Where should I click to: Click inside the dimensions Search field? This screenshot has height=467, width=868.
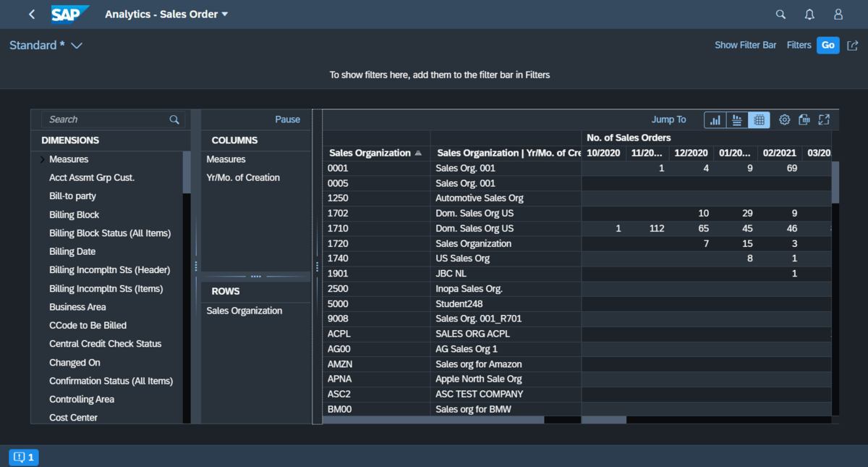pos(101,119)
